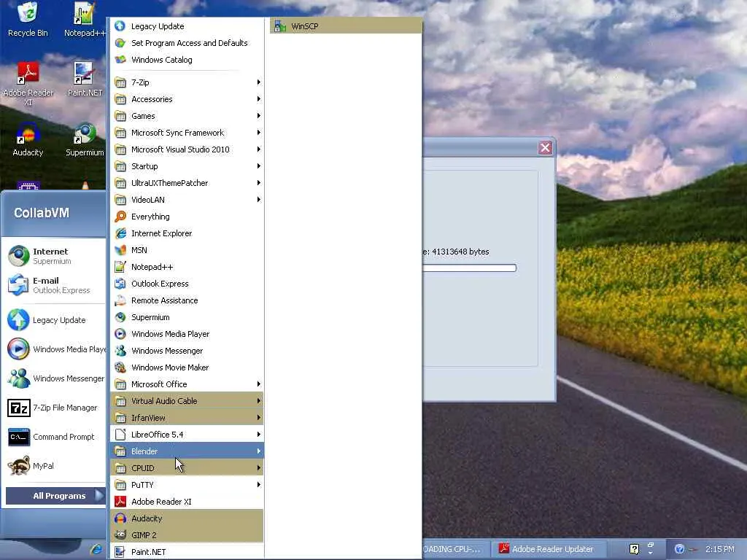Launch Paint.NET from programs list
The width and height of the screenshot is (747, 560).
[187, 552]
